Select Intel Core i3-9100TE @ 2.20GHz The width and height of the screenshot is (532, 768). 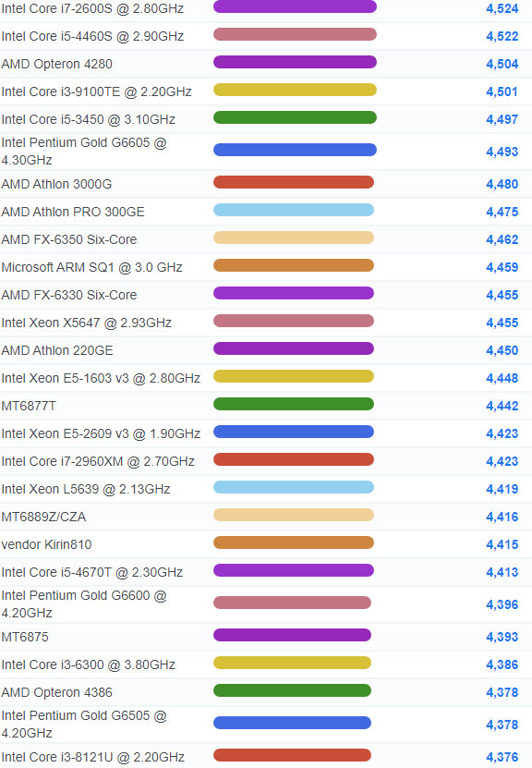tap(96, 91)
